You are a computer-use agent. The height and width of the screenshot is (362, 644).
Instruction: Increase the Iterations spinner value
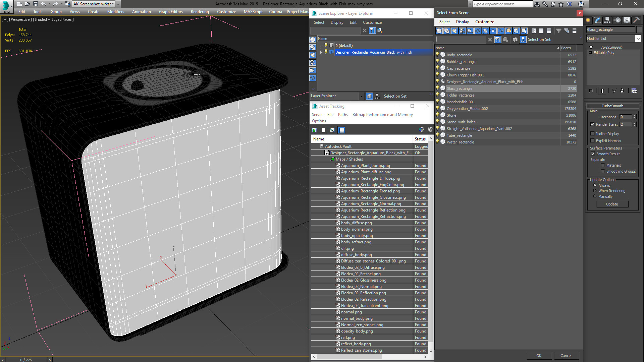(634, 116)
